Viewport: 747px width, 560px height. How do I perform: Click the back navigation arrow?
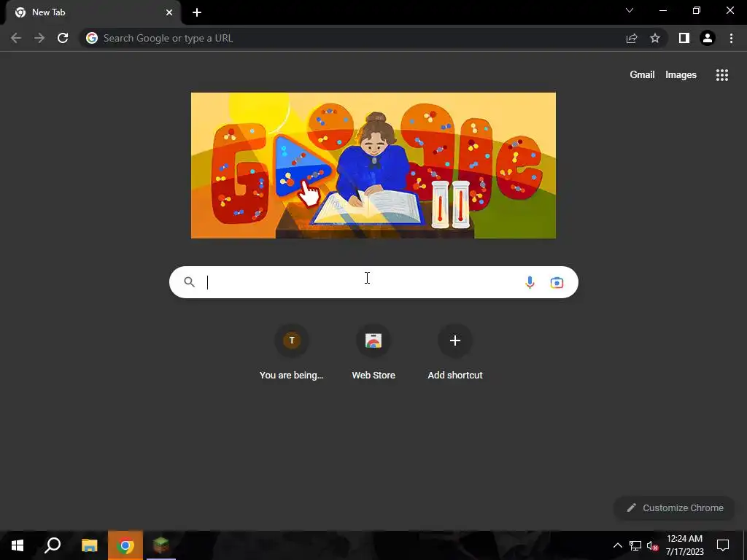pyautogui.click(x=16, y=38)
